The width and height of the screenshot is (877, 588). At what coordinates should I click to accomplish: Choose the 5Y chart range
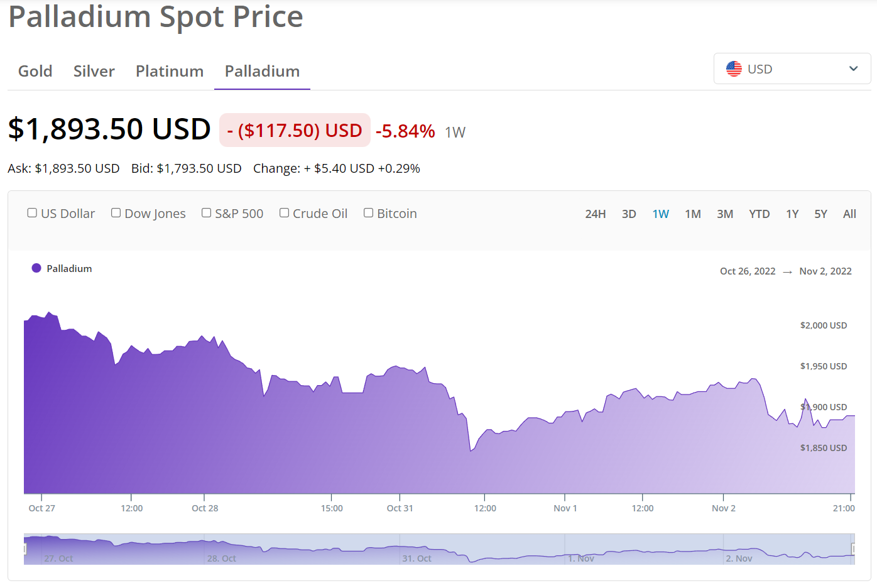pos(820,214)
